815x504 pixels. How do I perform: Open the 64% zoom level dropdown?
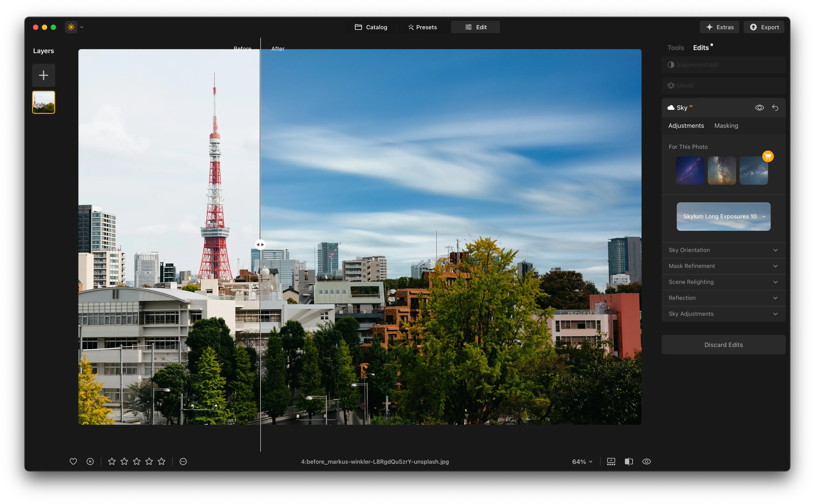pos(582,462)
